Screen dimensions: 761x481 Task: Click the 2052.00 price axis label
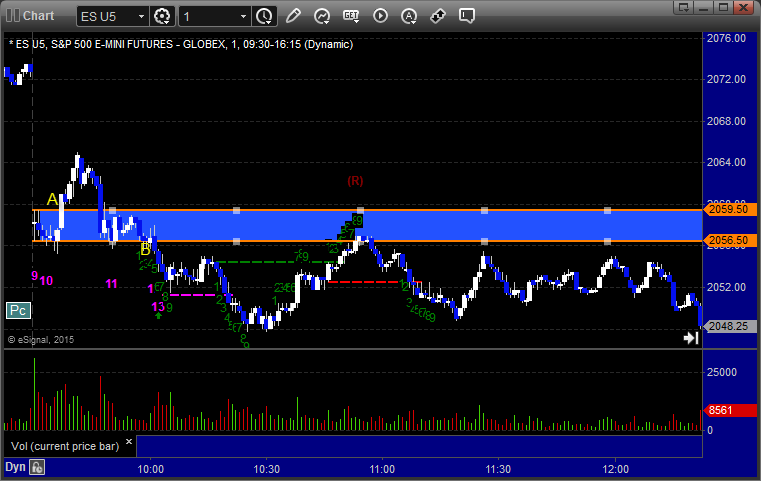(727, 287)
